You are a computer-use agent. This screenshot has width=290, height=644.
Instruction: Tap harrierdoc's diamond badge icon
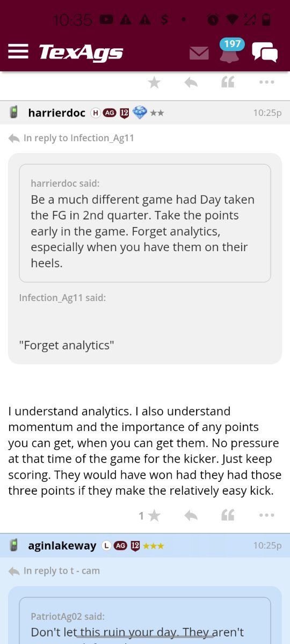pyautogui.click(x=140, y=113)
